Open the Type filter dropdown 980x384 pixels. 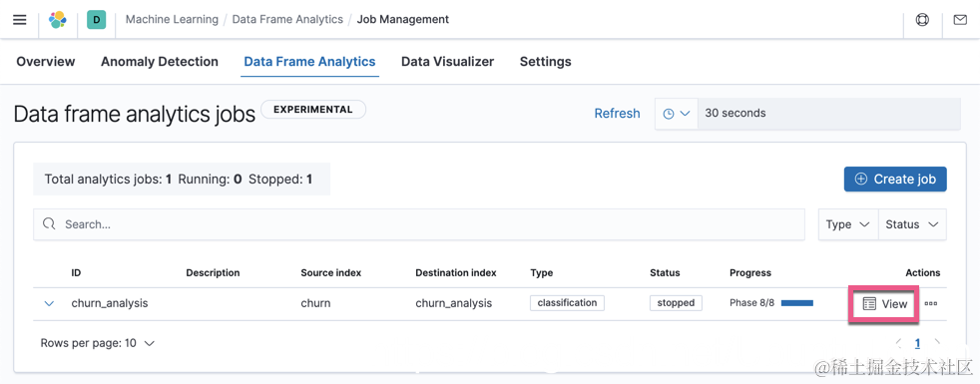[x=847, y=224]
